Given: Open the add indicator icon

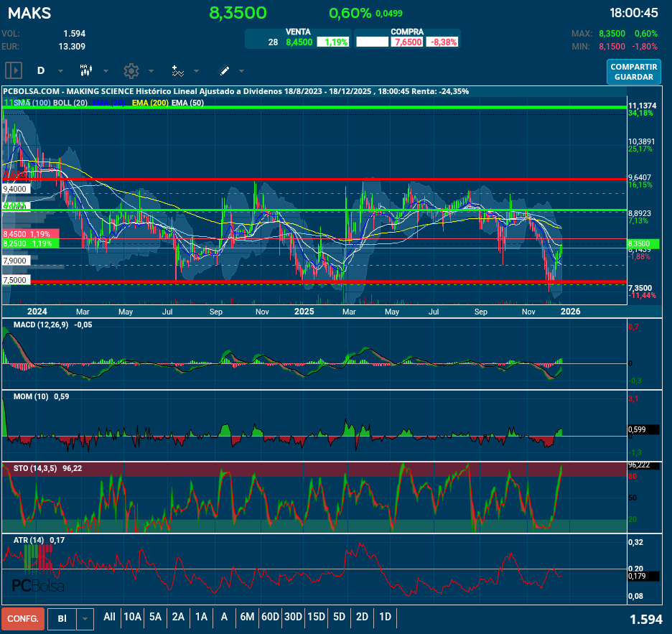Looking at the screenshot, I should pos(177,70).
